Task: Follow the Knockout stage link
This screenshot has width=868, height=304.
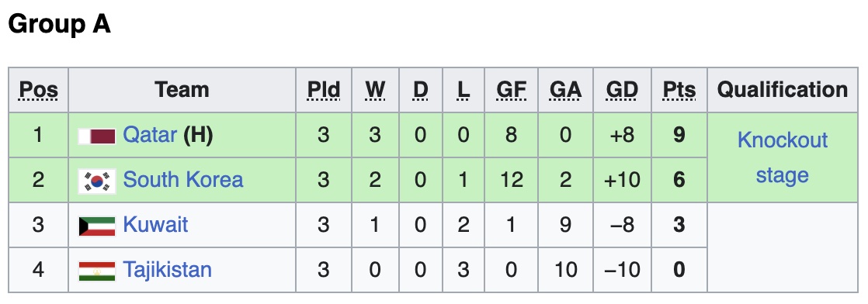Action: (782, 157)
